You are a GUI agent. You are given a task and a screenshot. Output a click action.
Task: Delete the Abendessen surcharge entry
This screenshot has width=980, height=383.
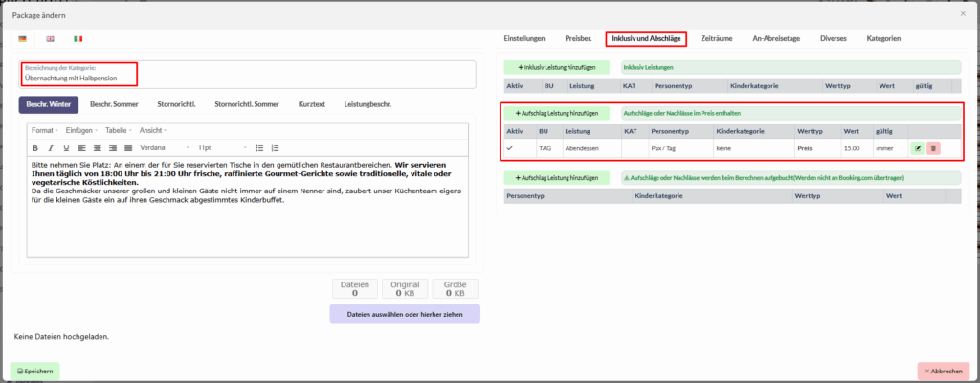click(x=933, y=148)
